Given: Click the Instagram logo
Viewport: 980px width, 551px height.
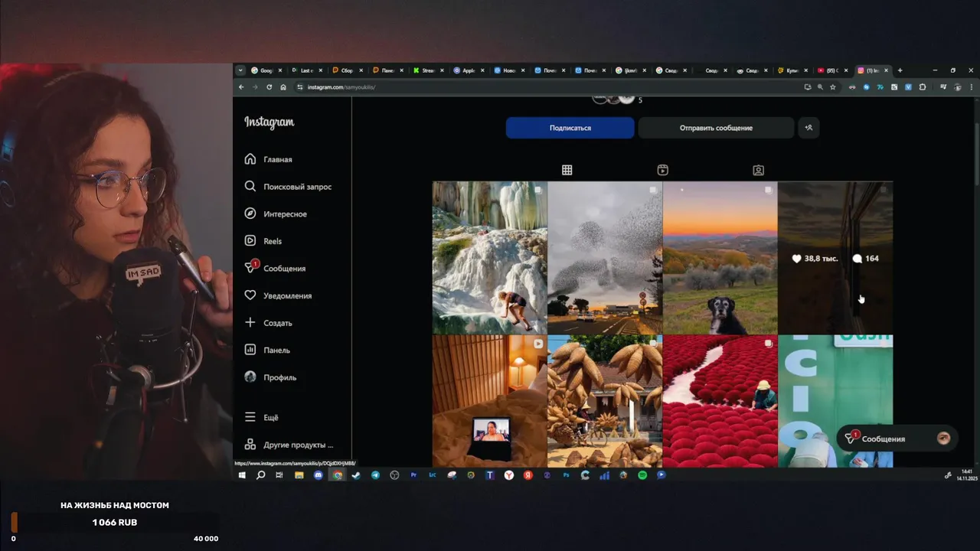Looking at the screenshot, I should pyautogui.click(x=269, y=122).
